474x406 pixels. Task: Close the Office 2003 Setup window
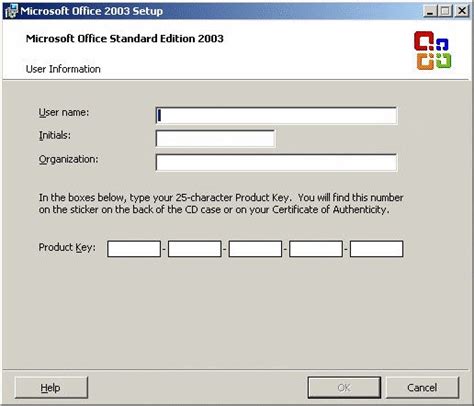click(x=462, y=11)
